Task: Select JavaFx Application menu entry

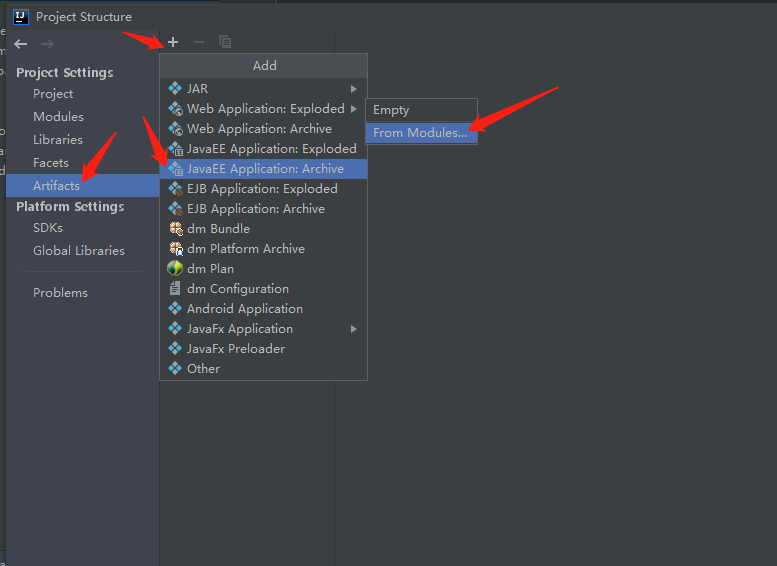Action: (263, 329)
